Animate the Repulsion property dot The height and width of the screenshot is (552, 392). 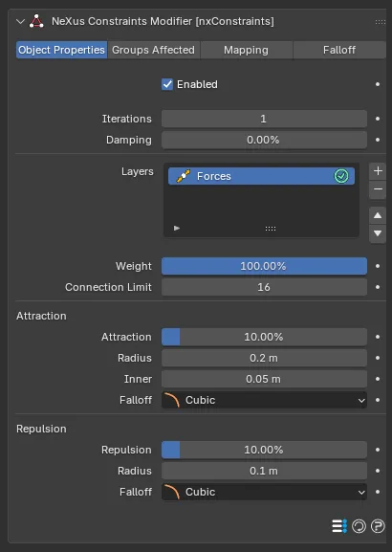click(x=378, y=450)
